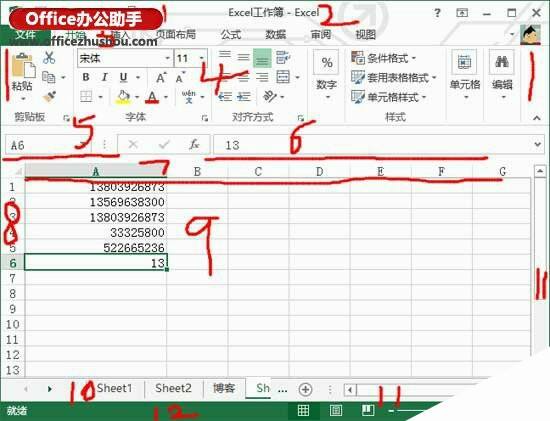Open the font size dropdown showing 11
This screenshot has width=550, height=421.
pyautogui.click(x=190, y=58)
